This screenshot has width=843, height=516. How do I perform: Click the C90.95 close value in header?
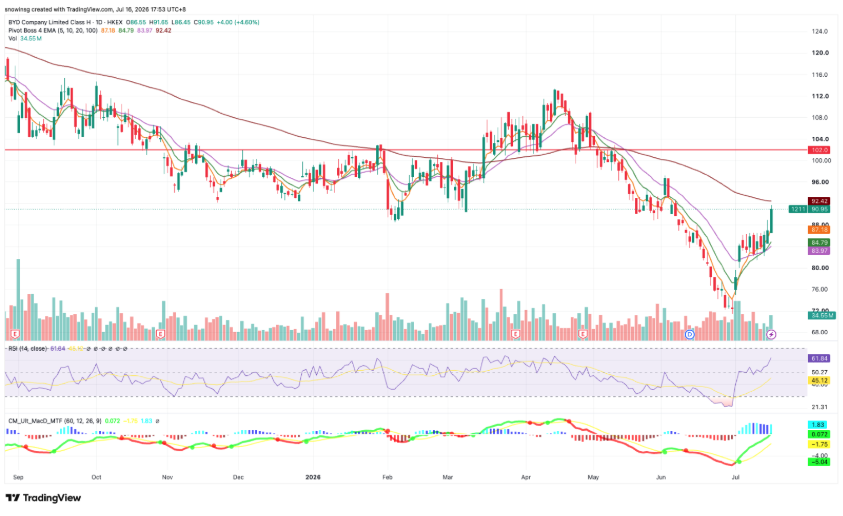click(204, 23)
